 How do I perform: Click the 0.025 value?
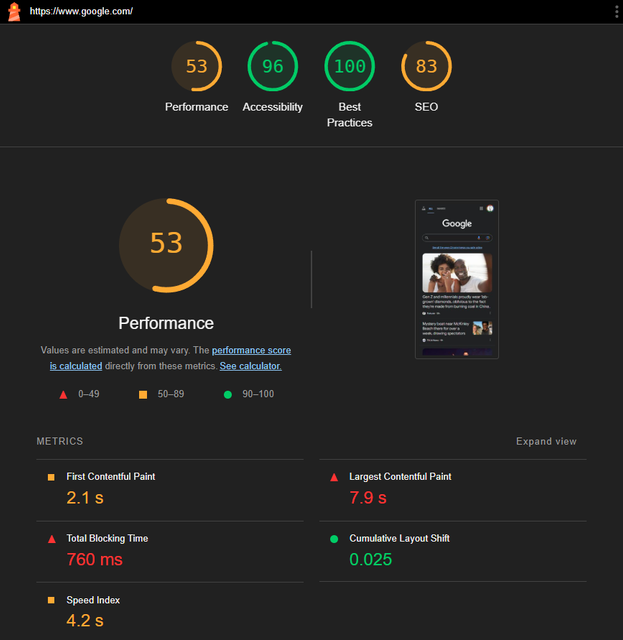click(371, 559)
